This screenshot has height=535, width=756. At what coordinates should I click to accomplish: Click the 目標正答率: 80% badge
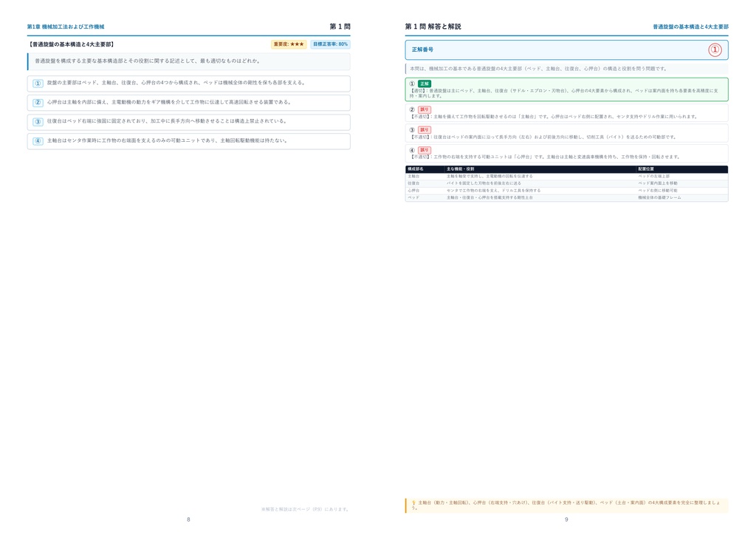[330, 44]
